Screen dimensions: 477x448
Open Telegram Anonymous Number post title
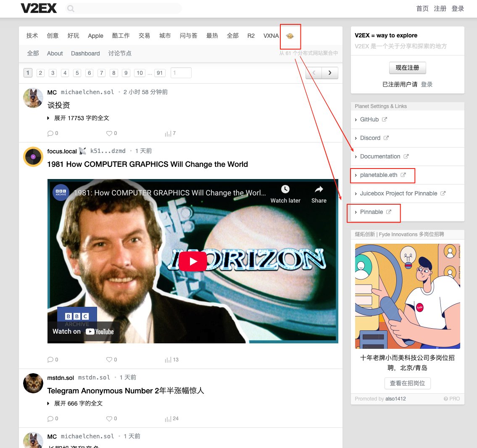click(x=125, y=390)
